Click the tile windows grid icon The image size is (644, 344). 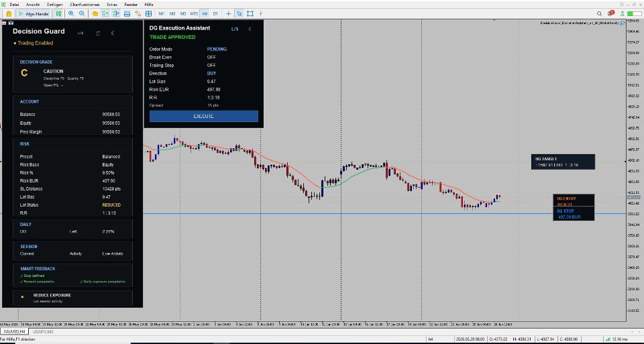click(149, 13)
